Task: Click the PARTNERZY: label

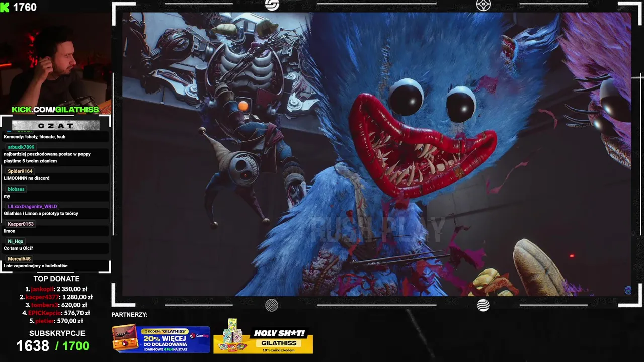Action: click(129, 315)
